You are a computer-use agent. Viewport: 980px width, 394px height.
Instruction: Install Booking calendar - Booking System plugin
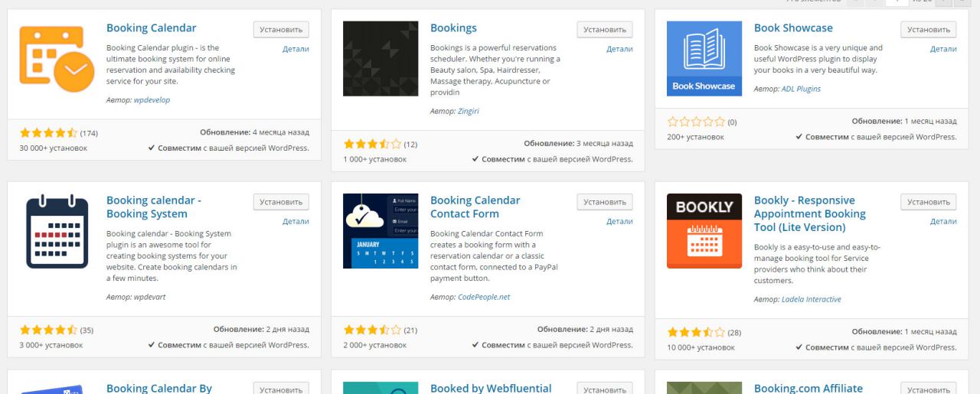pos(281,202)
